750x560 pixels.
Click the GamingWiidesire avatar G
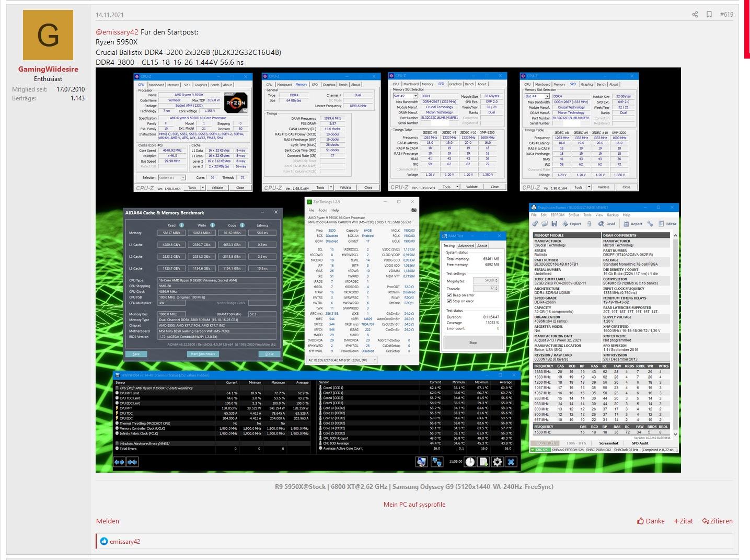point(48,35)
